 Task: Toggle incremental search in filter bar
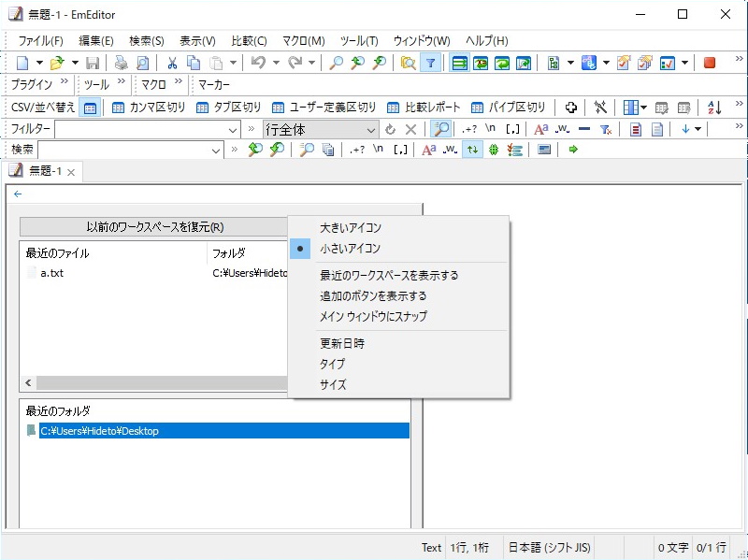click(441, 129)
